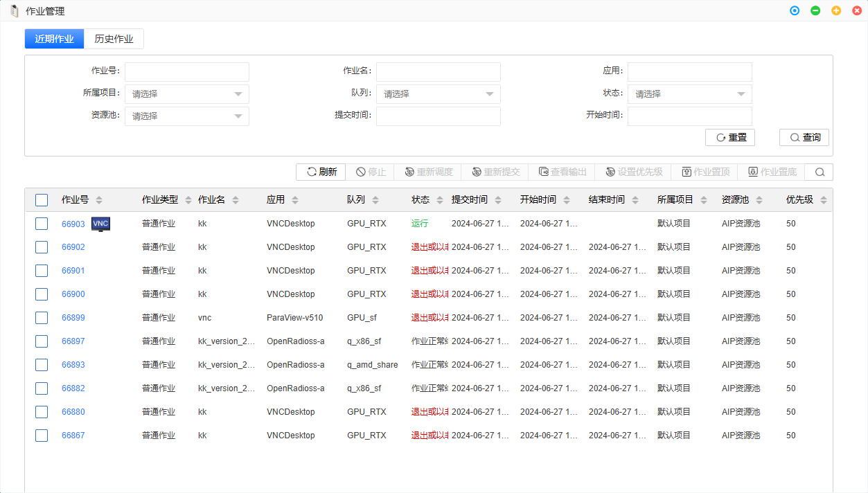
Task: Click q_amd_share queue cell
Action: [373, 365]
